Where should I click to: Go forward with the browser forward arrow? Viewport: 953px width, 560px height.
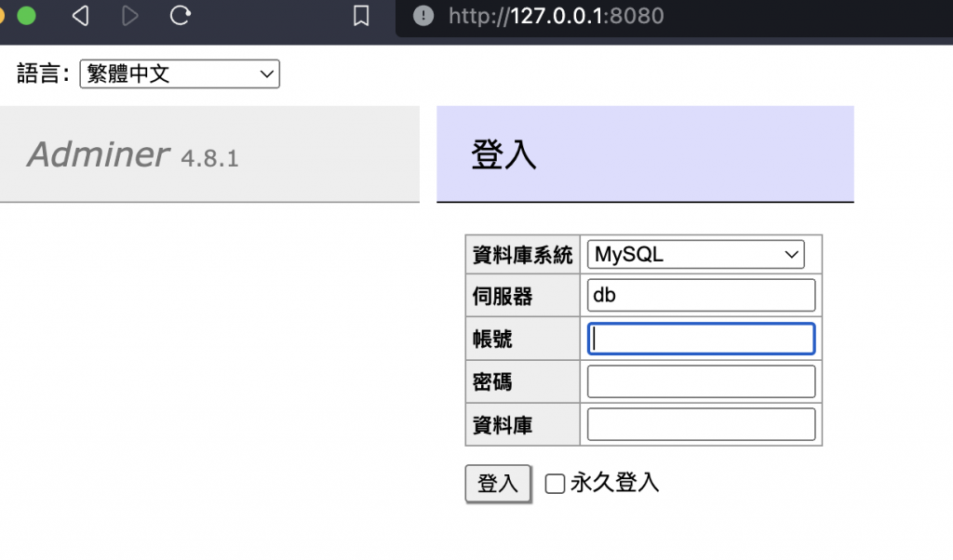click(x=128, y=15)
